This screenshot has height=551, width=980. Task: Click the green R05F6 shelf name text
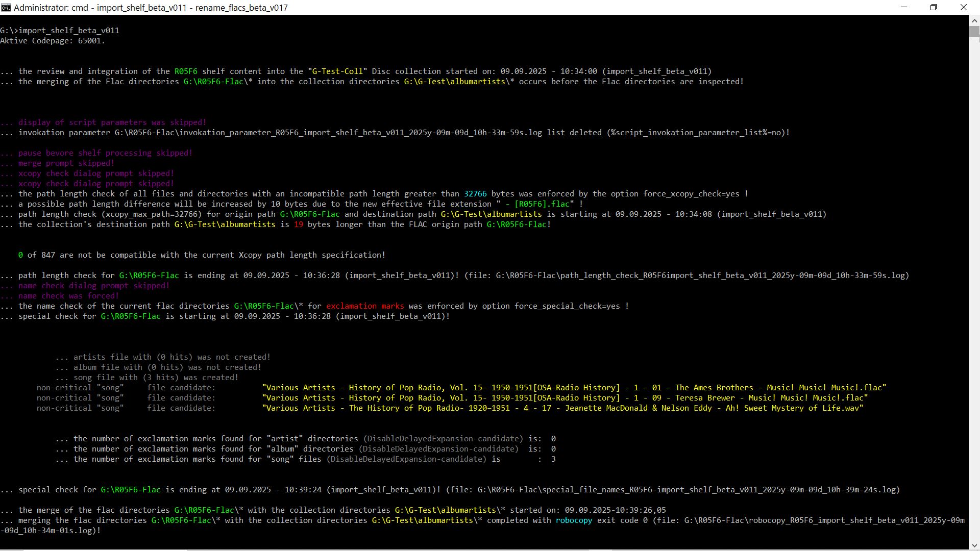point(186,71)
